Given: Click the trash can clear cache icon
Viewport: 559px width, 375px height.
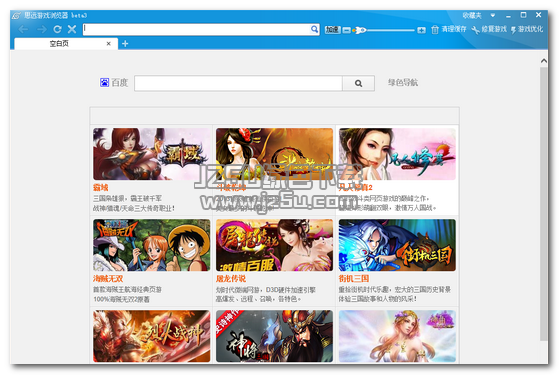Looking at the screenshot, I should (435, 30).
